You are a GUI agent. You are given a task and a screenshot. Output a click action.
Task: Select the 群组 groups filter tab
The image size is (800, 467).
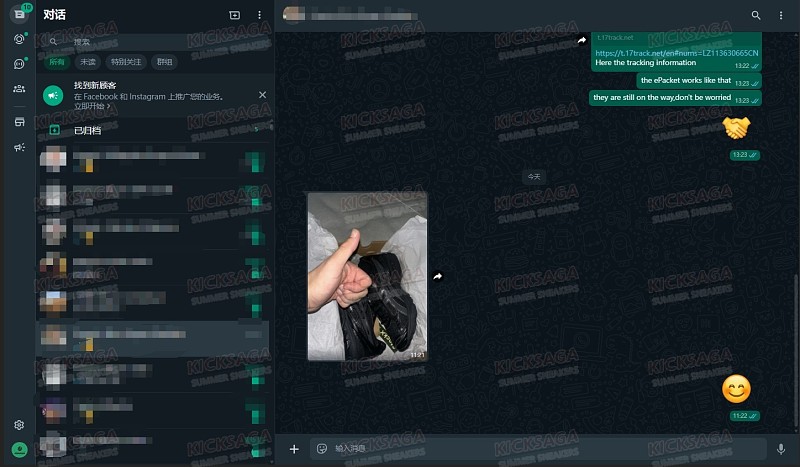[164, 62]
